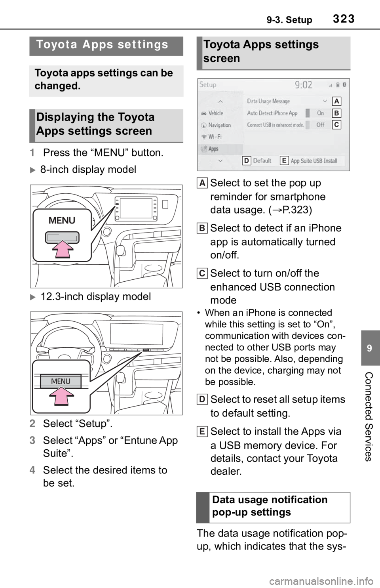Click the P.323 page reference
Viewport: 380px width, 588px height.
(x=291, y=210)
